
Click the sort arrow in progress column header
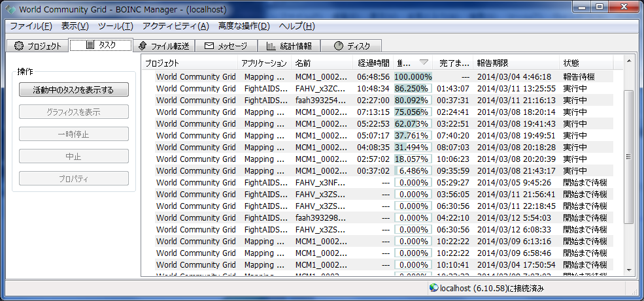424,63
